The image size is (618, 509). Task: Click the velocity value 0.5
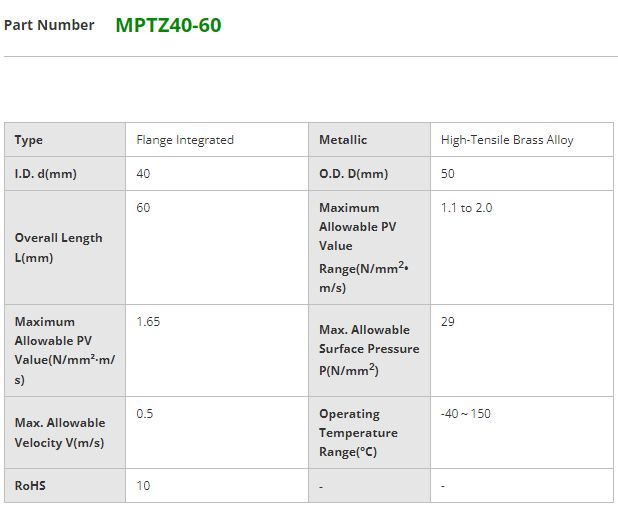pos(145,414)
